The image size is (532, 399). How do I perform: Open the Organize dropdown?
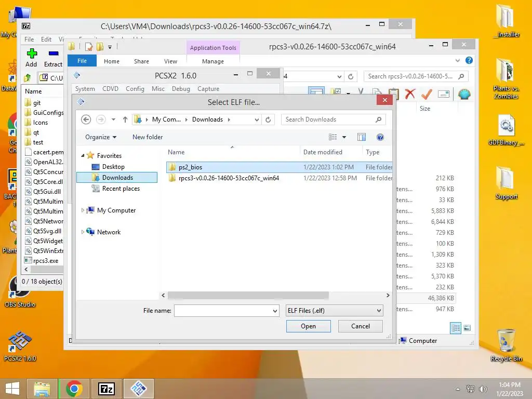click(101, 137)
